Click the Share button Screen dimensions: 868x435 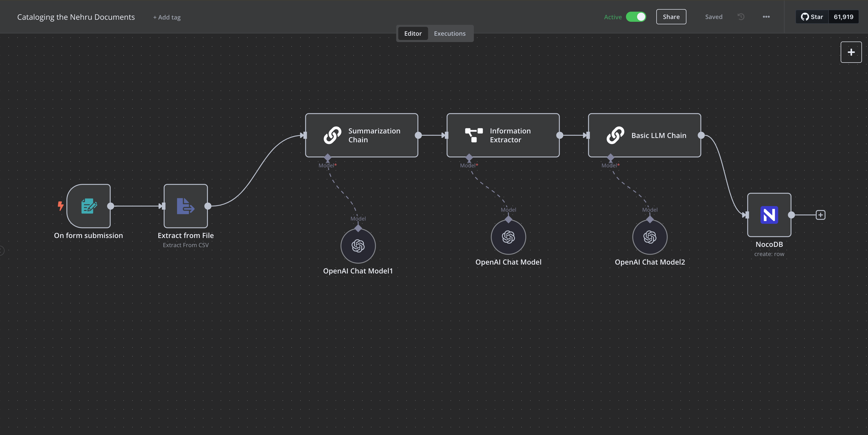tap(671, 17)
